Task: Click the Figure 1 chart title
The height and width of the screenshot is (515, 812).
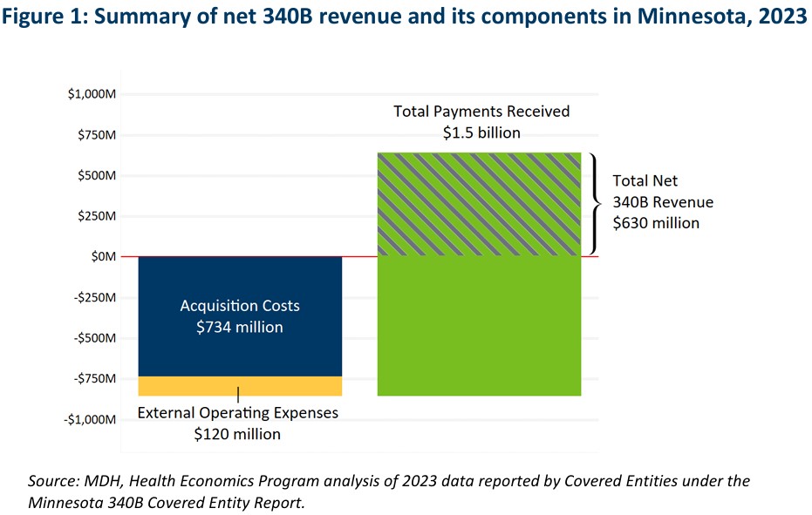Action: pos(406,17)
